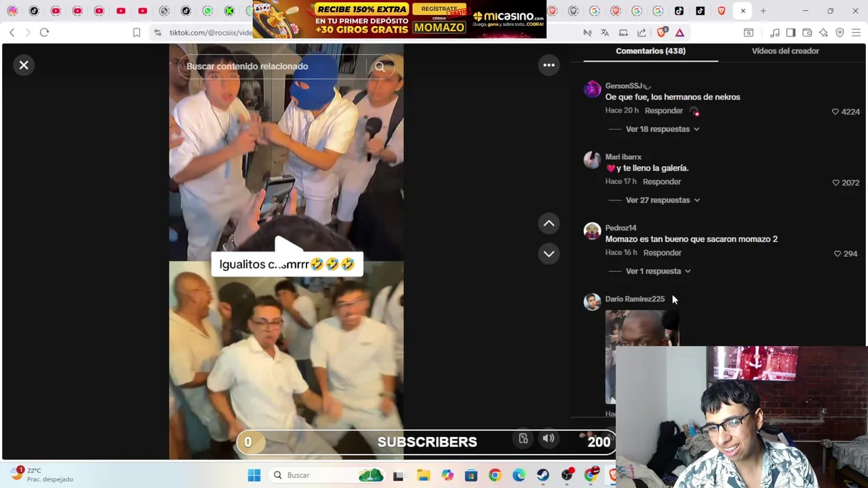Open OBS Studio from taskbar
This screenshot has height=488, width=868.
(567, 475)
